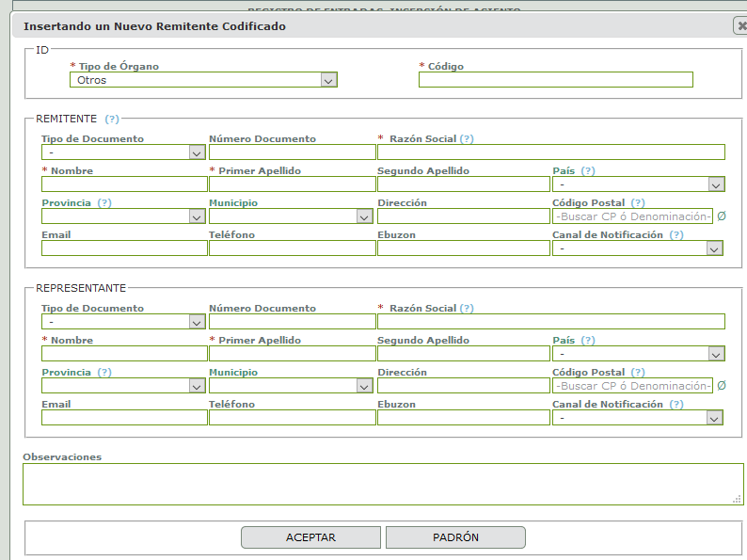The image size is (747, 560).
Task: Click Remitente Primer Apellido field
Action: point(292,184)
